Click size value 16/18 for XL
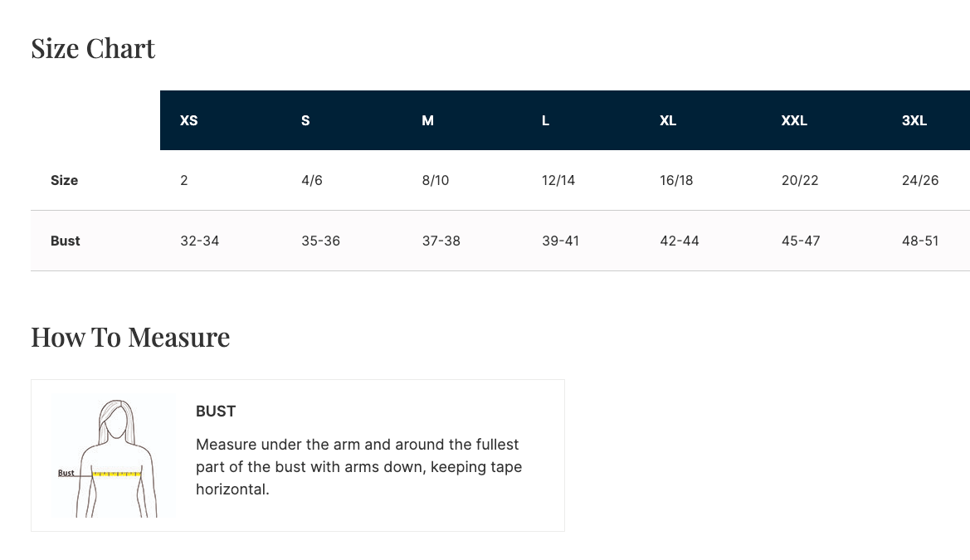 click(676, 180)
